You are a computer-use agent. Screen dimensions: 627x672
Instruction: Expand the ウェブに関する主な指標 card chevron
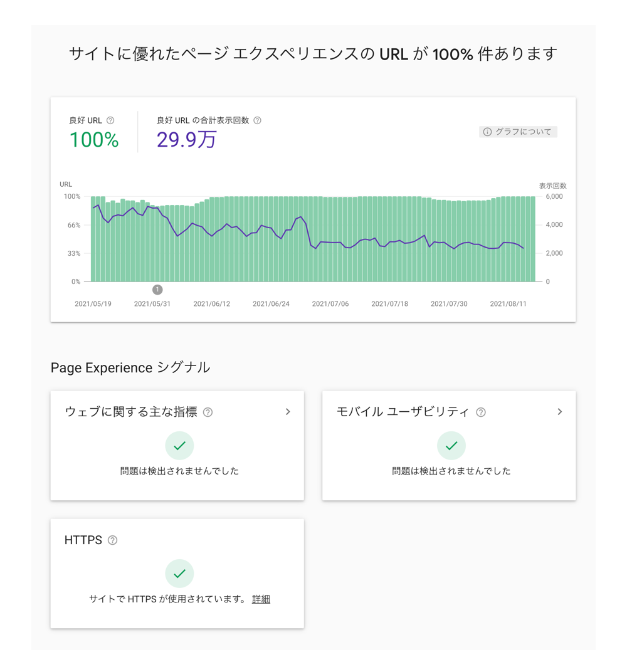coord(288,412)
